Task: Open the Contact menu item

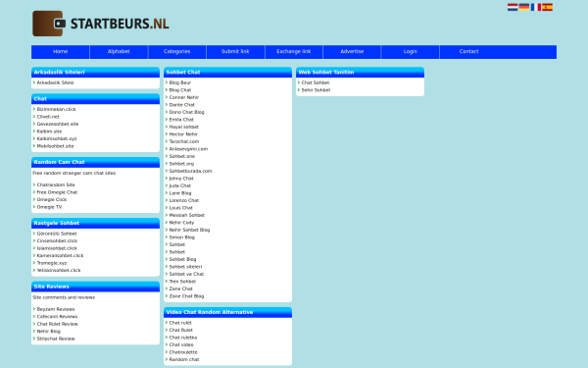Action: pos(468,51)
